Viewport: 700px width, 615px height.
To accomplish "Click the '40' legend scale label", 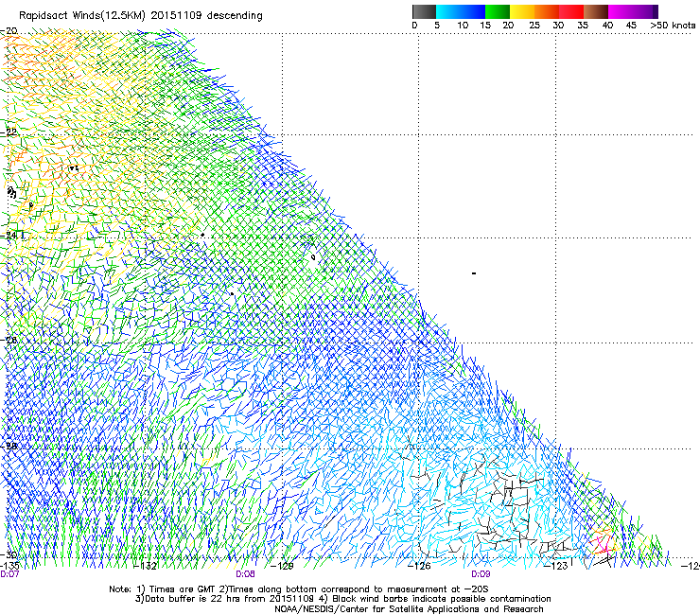I will pyautogui.click(x=607, y=26).
